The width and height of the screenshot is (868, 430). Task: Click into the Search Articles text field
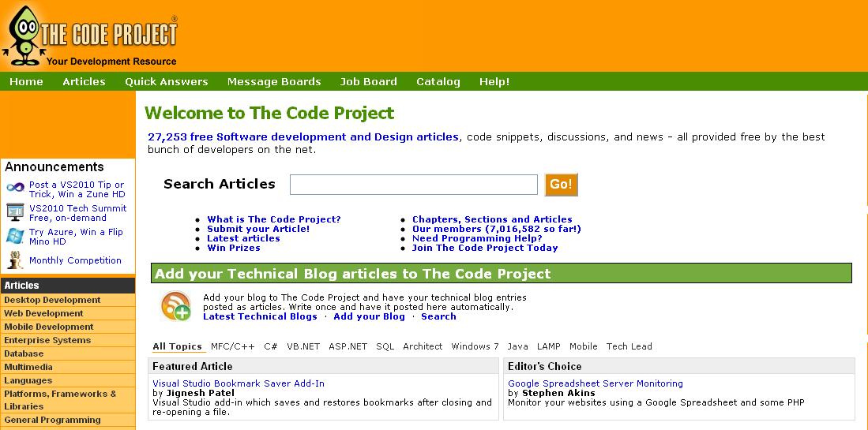coord(414,185)
